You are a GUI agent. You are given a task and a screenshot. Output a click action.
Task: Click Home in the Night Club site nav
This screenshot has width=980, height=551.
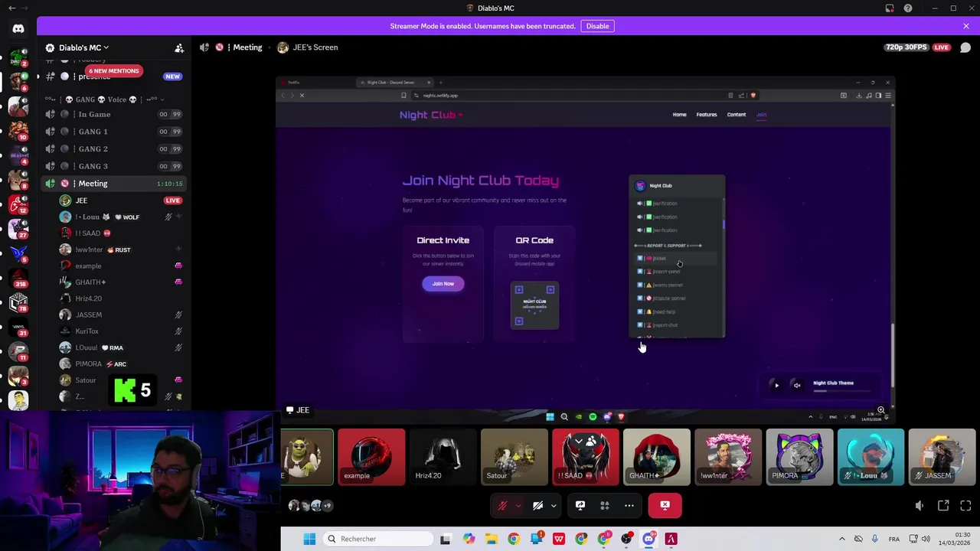point(679,115)
